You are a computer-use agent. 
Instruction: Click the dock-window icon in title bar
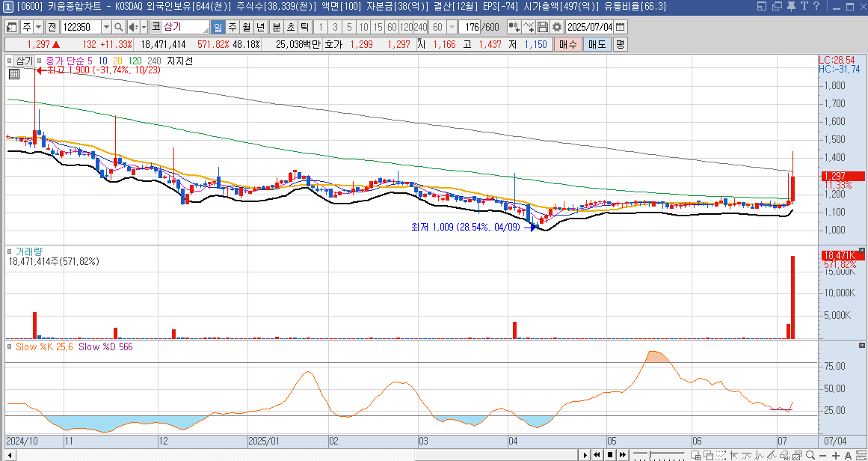pos(763,6)
